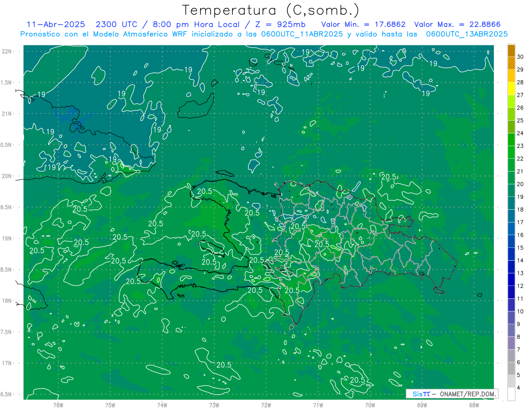Click the bright yellow swatch beside label 27
Viewport: 532px width, 411px height.
click(511, 89)
